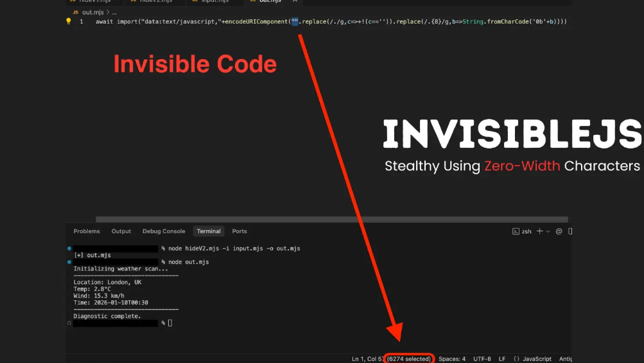Add a new terminal with plus icon
The width and height of the screenshot is (644, 363).
pyautogui.click(x=540, y=231)
